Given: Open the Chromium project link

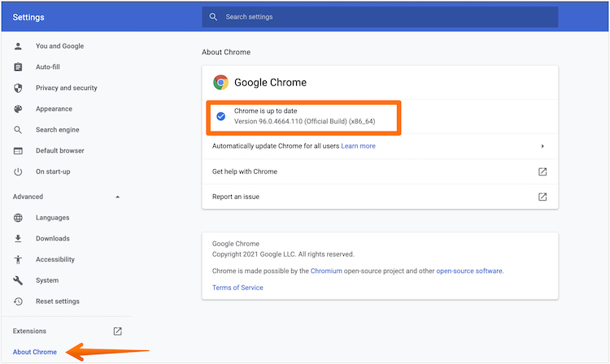Looking at the screenshot, I should tap(326, 271).
